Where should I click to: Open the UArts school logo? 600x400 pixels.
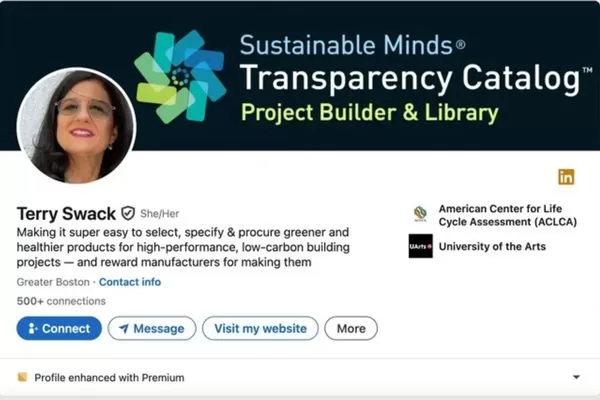(x=420, y=246)
